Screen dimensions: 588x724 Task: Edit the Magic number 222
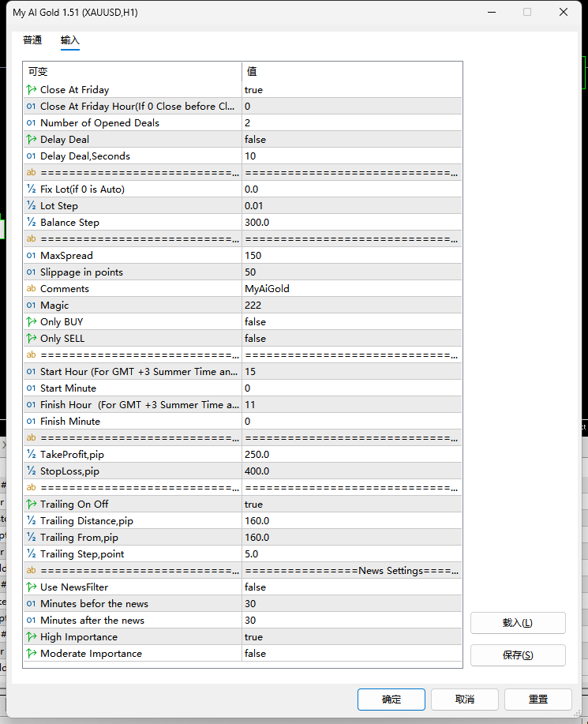pos(352,306)
